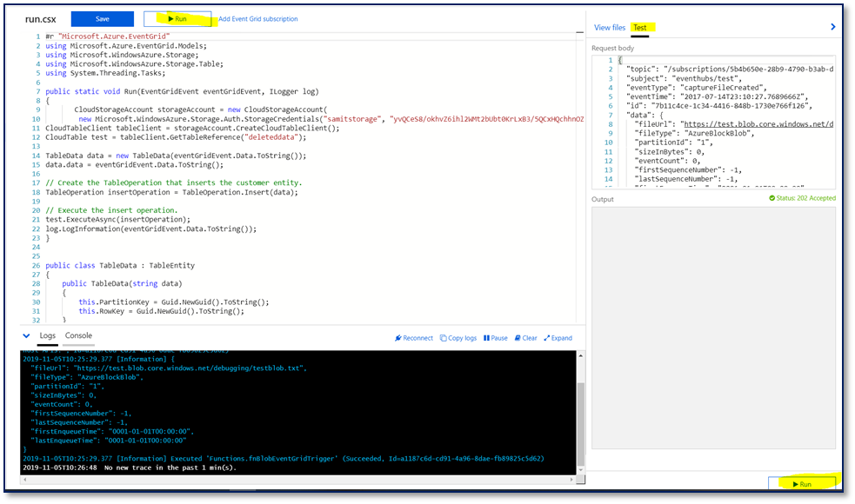Click the test.ExecuteAsync(insertOperation) line

(117, 220)
